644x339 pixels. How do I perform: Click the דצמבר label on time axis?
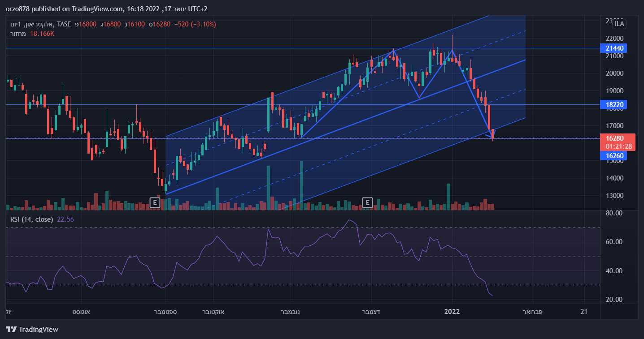pos(371,312)
